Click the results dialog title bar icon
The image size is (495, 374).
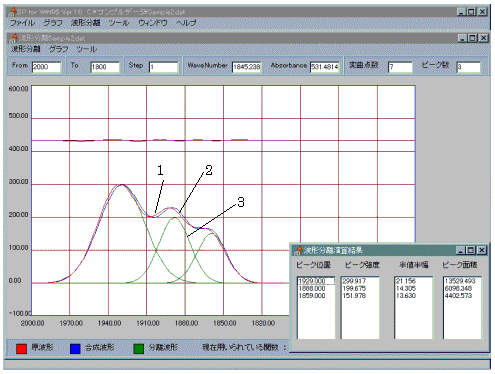[298, 250]
